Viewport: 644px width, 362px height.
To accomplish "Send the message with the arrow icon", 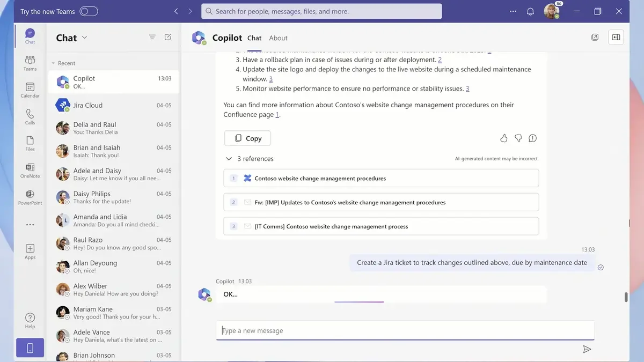I will (587, 349).
